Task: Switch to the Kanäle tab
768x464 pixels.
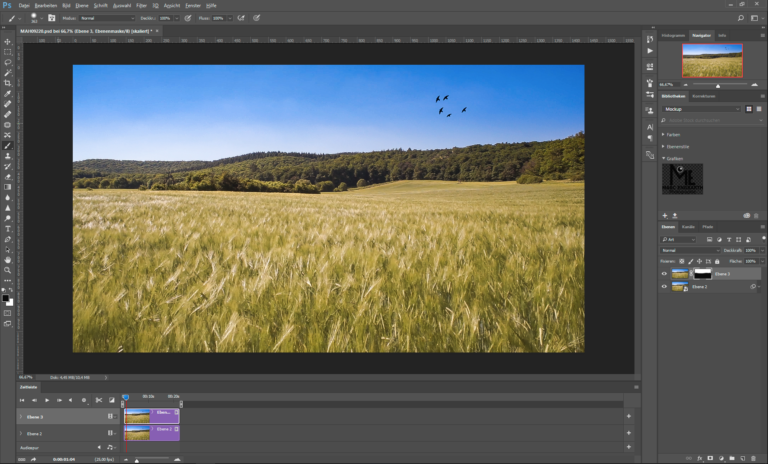Action: 688,227
